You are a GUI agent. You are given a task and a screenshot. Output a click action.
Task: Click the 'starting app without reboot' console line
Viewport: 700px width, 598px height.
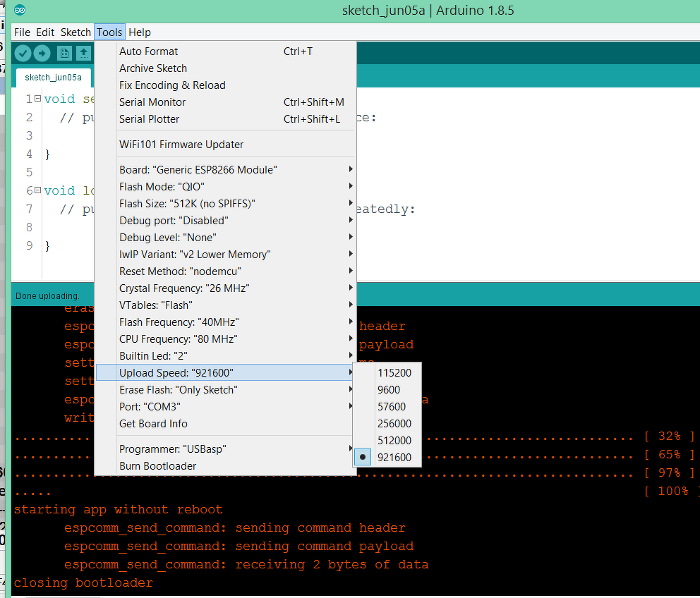click(x=118, y=510)
